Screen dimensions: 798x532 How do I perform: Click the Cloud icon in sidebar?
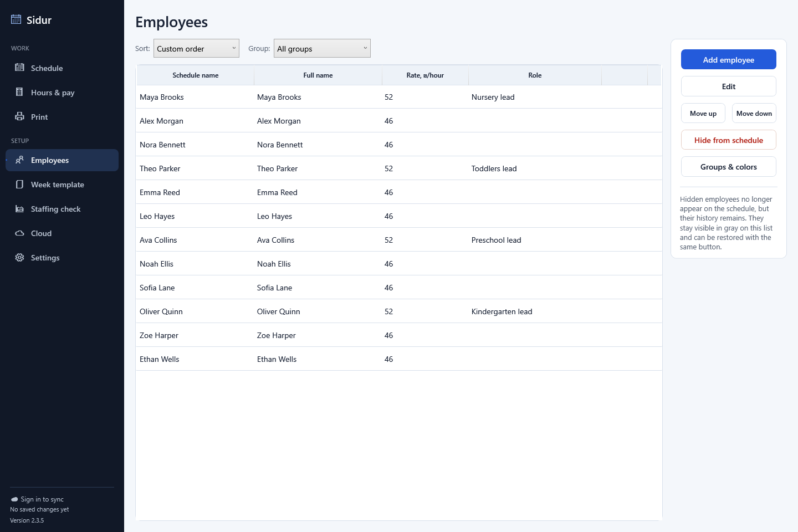[x=19, y=233]
